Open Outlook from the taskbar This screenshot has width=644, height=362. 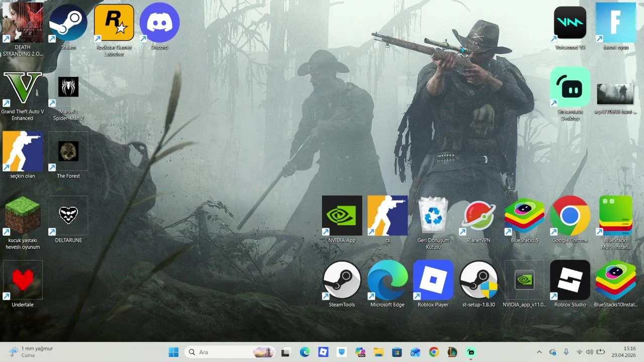click(415, 352)
